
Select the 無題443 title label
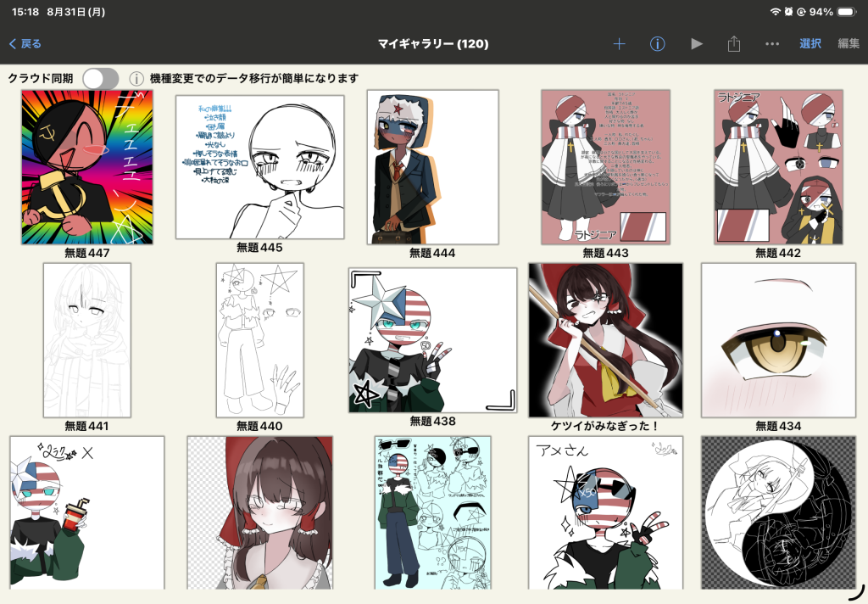point(605,254)
